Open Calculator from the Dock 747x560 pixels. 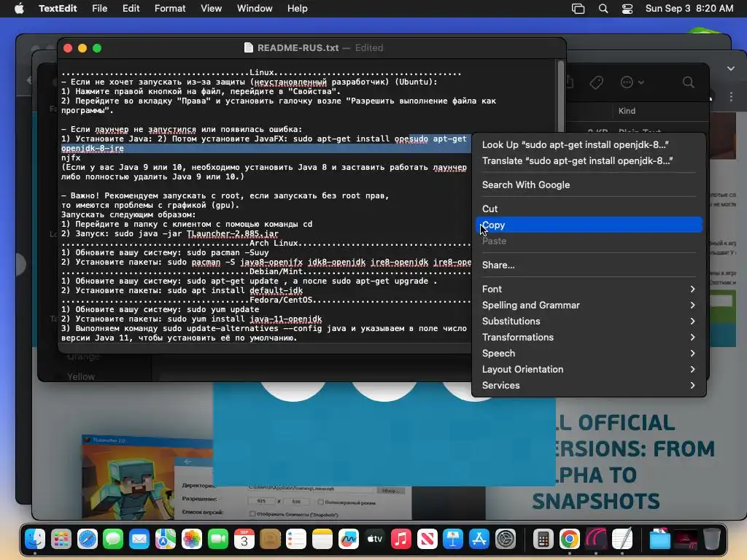tap(543, 539)
